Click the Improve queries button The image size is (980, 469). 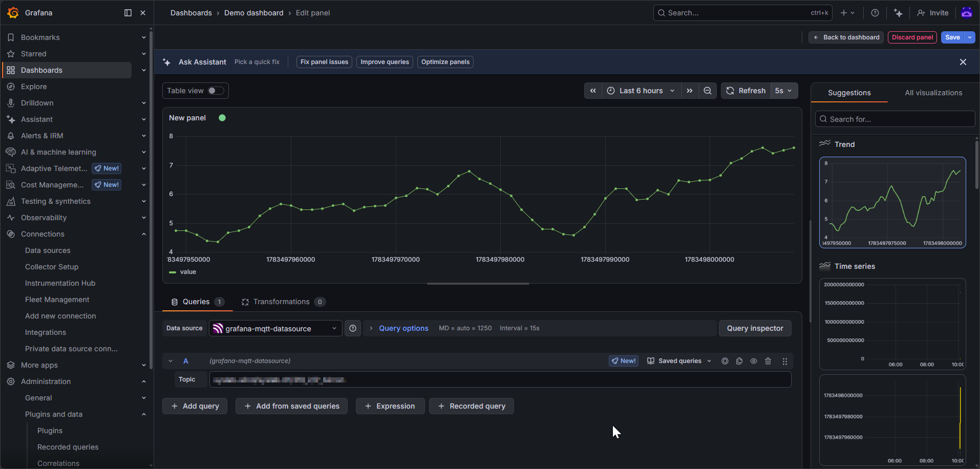(385, 62)
